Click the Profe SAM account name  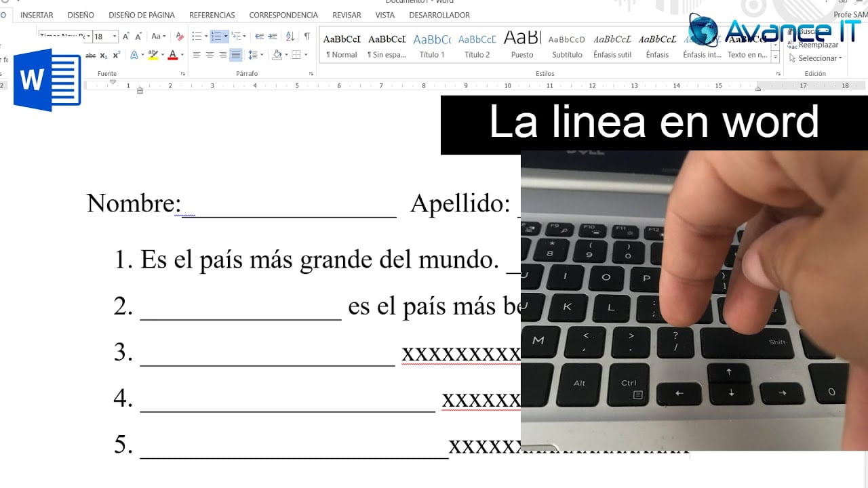[x=850, y=14]
